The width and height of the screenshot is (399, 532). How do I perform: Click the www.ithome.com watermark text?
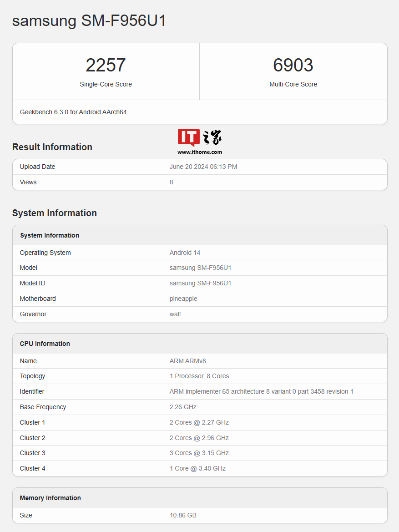coord(200,152)
